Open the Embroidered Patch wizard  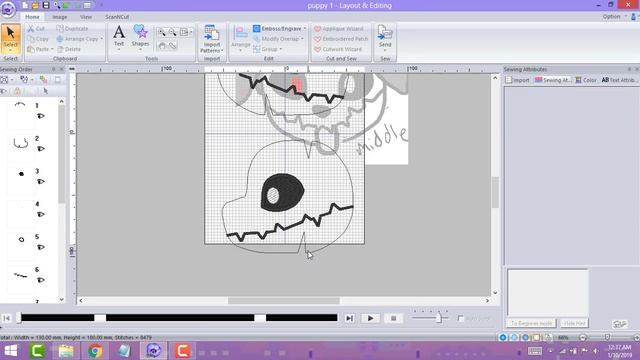341,39
